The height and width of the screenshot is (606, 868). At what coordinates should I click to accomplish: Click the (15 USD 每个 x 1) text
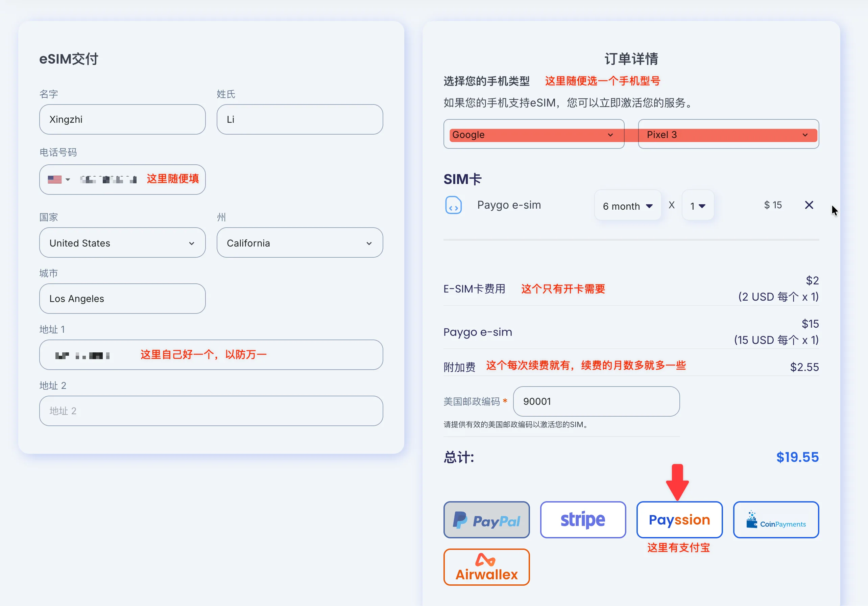click(776, 340)
